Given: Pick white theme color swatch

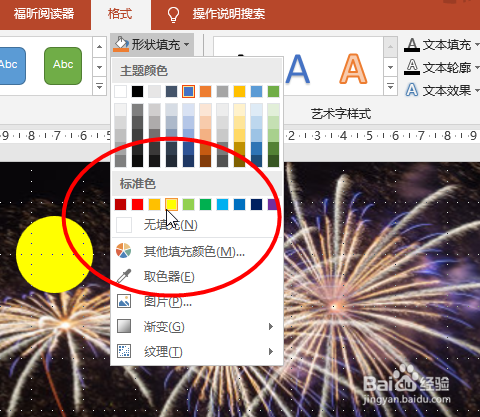Looking at the screenshot, I should click(x=121, y=91).
